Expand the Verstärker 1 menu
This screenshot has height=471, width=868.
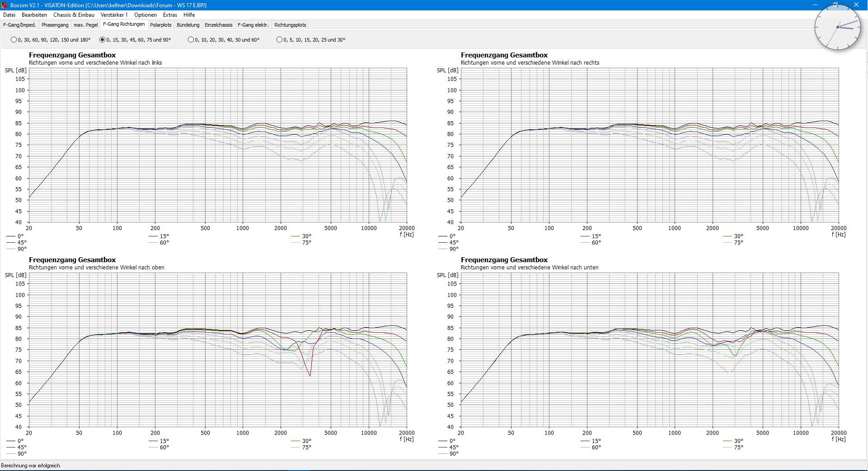pos(114,15)
